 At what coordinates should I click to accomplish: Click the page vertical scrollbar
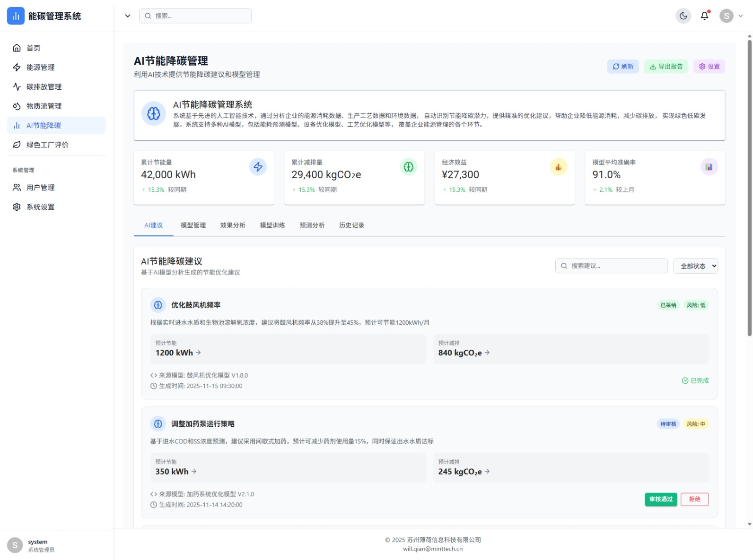749,189
